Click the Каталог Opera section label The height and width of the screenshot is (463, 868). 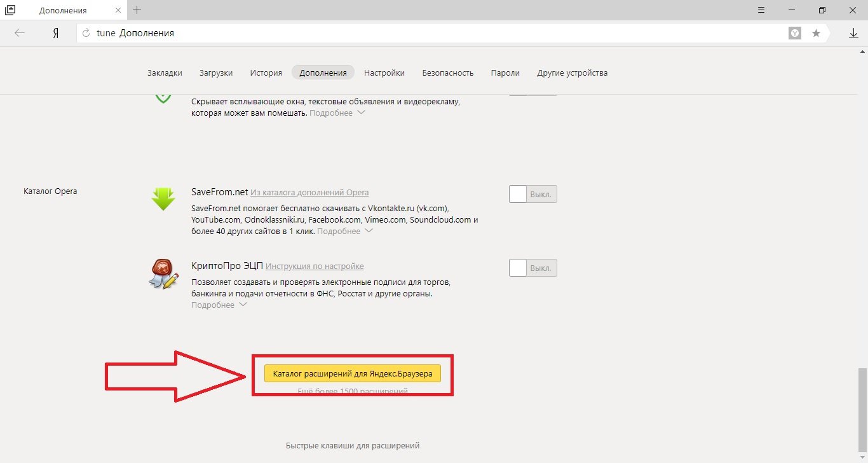[x=50, y=191]
